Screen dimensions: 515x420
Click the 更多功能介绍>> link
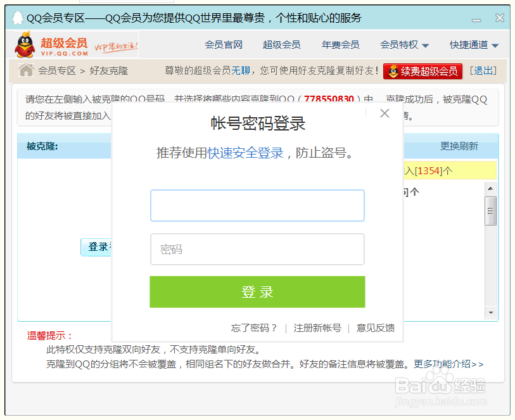coord(448,364)
